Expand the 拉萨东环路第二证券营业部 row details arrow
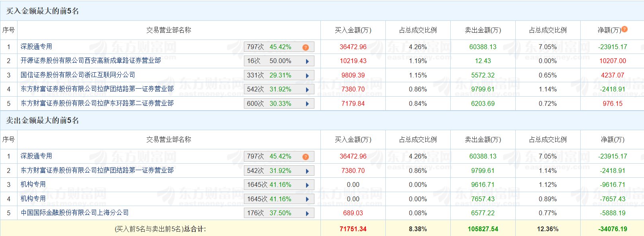 tap(307, 104)
